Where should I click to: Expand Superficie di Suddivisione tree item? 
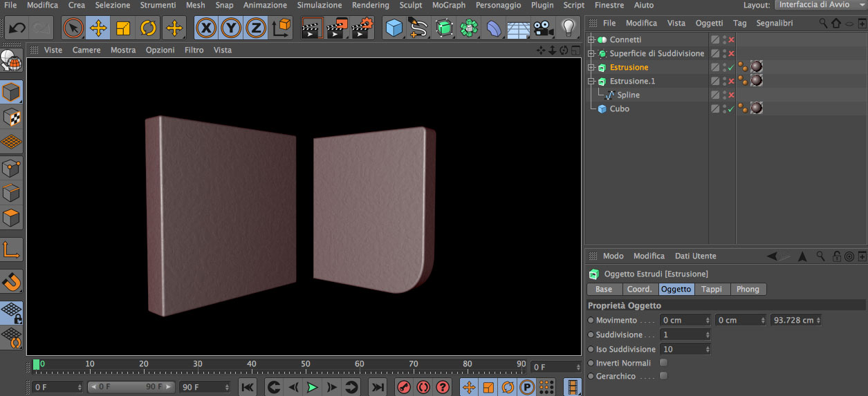[591, 54]
